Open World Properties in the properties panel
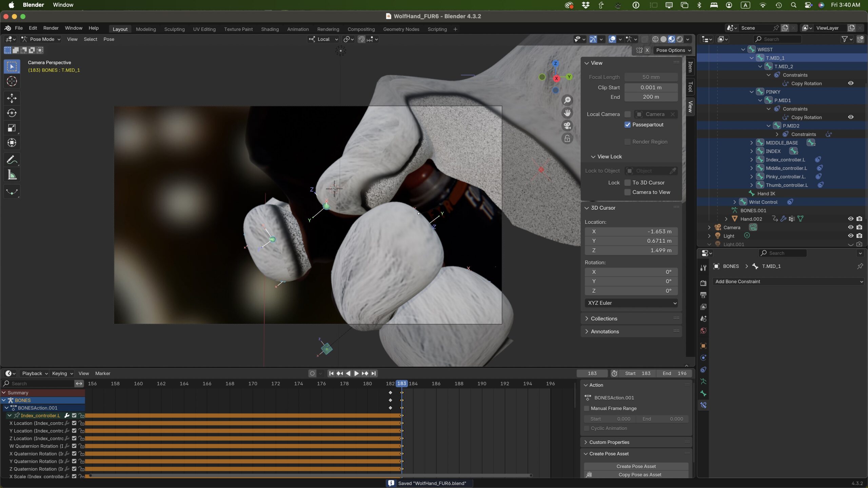The image size is (868, 488). pyautogui.click(x=703, y=331)
